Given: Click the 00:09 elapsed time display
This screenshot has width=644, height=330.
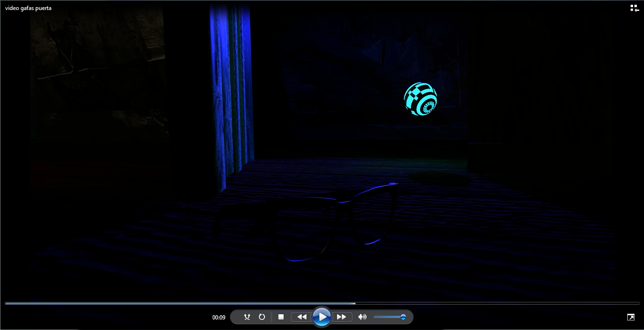Looking at the screenshot, I should point(219,317).
